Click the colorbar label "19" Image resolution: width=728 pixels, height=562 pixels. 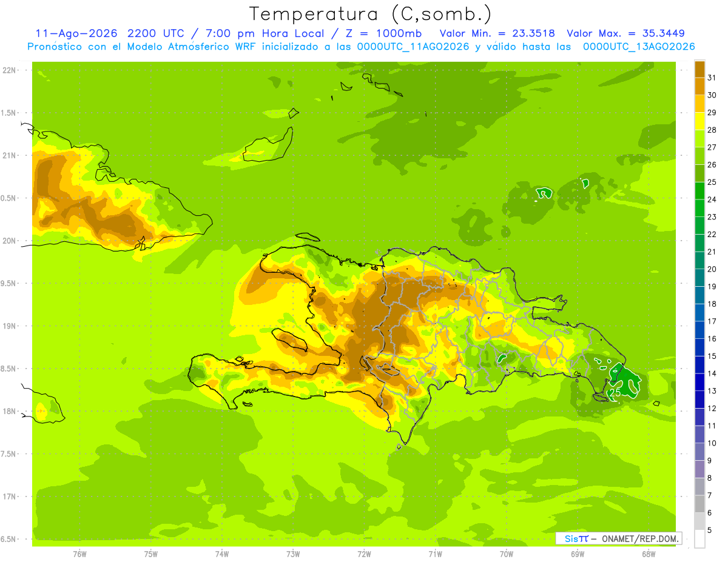pos(712,286)
